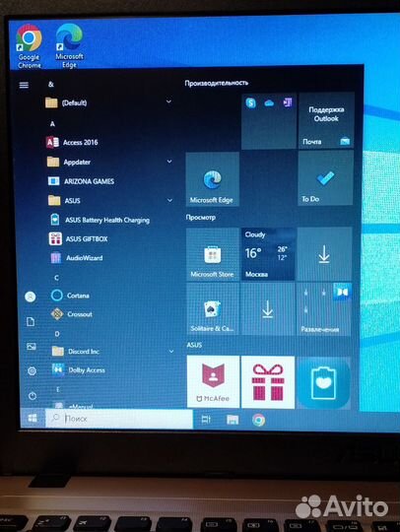This screenshot has height=532, width=400.
Task: Open the gift box ASUS tile
Action: pos(268,382)
